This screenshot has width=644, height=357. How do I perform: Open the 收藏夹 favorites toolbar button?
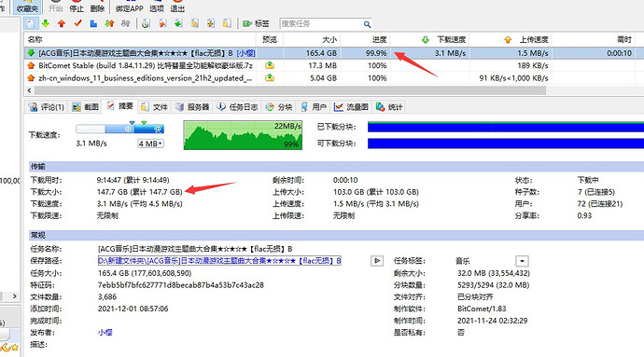pyautogui.click(x=27, y=7)
